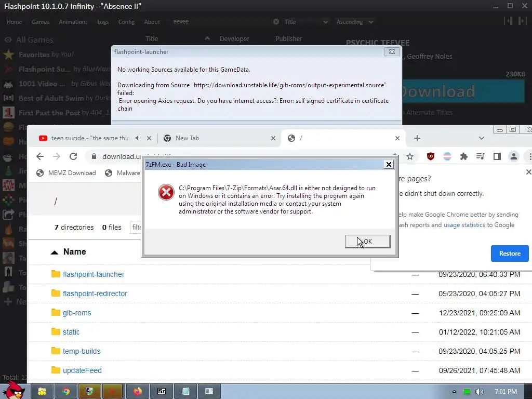Open Chrome tab search chevron
532x399 pixels.
[x=482, y=138]
